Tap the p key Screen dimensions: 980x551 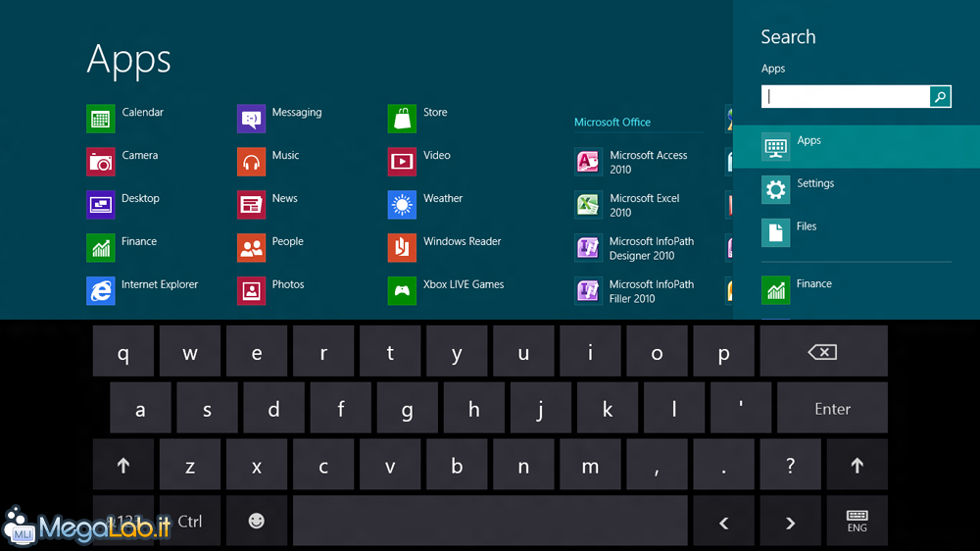pos(724,352)
